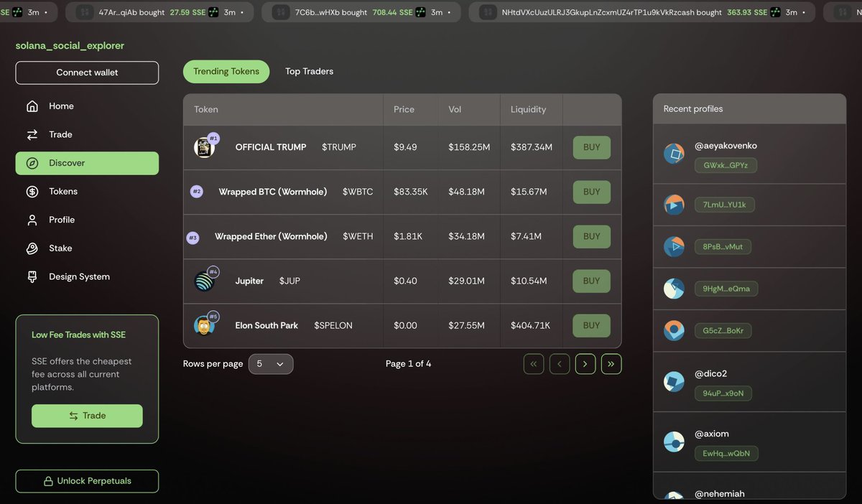
Task: Open the @aeyakovenko profile
Action: [x=726, y=146]
